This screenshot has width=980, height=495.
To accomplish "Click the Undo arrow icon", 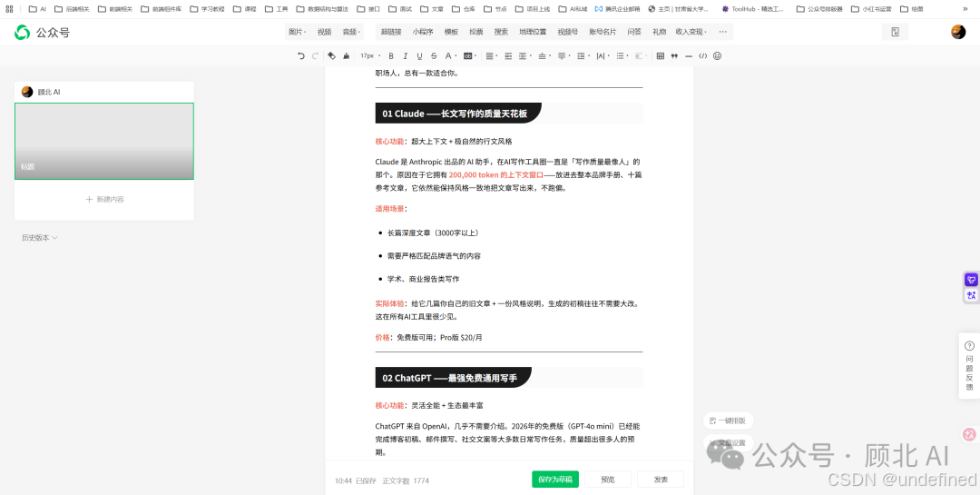I will tap(301, 55).
